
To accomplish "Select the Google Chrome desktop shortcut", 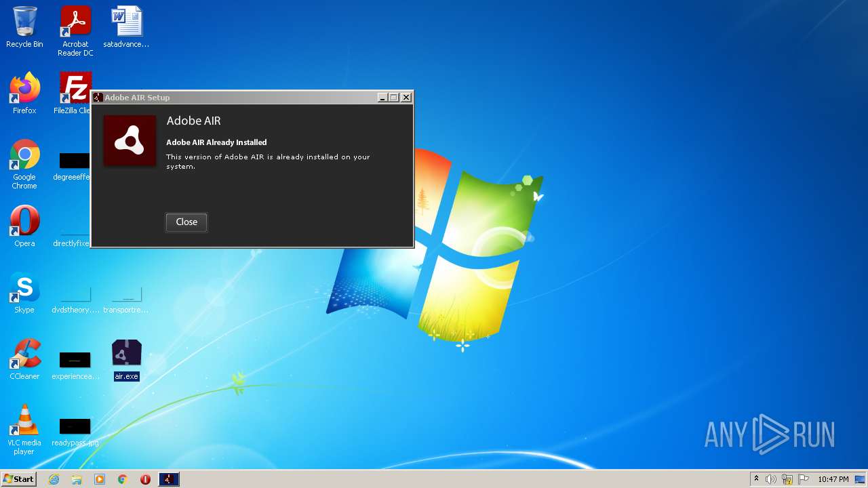I will coord(24,165).
